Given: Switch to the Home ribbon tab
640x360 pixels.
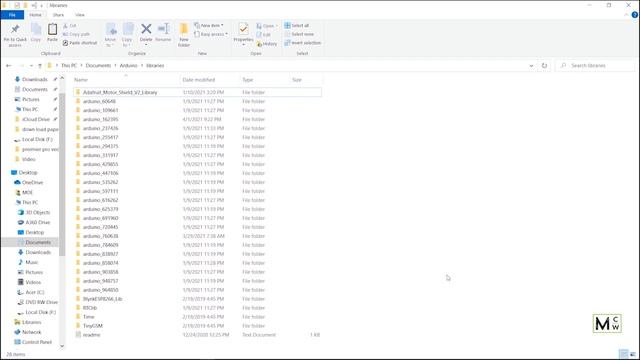Looking at the screenshot, I should [36, 15].
